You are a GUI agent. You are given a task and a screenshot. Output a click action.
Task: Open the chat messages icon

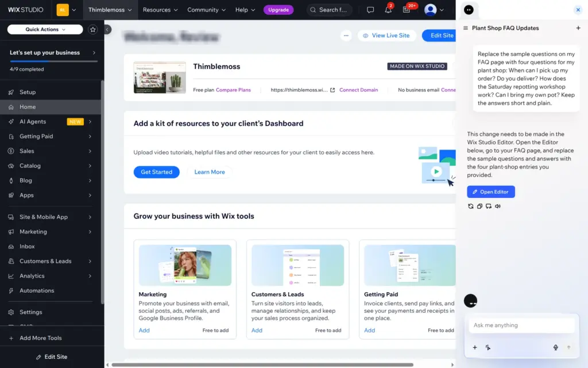[370, 10]
